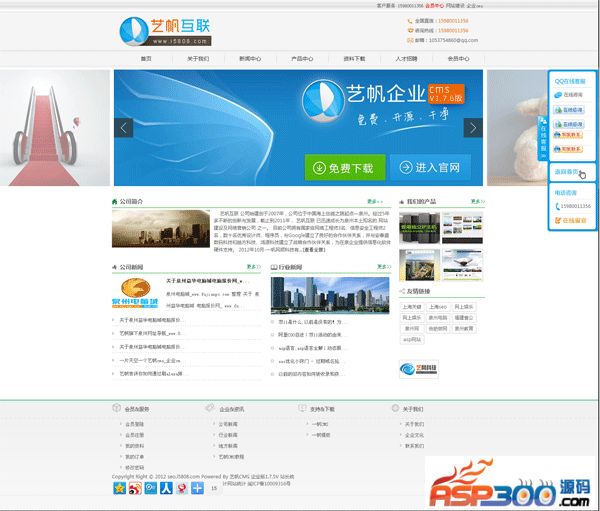Click the 在线咨询 QQ sidebar entry
600x511 pixels.
(569, 95)
